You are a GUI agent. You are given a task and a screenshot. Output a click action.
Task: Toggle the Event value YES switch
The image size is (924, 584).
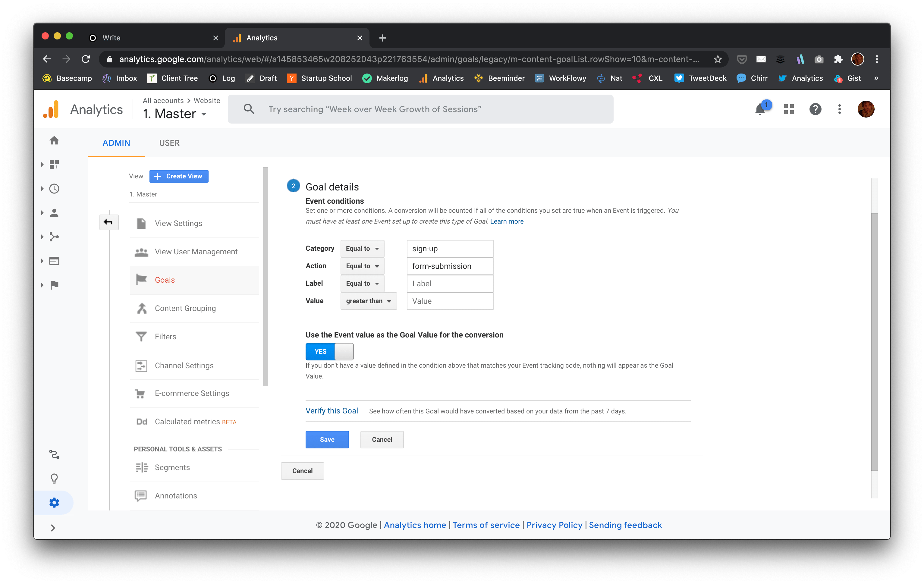coord(329,351)
